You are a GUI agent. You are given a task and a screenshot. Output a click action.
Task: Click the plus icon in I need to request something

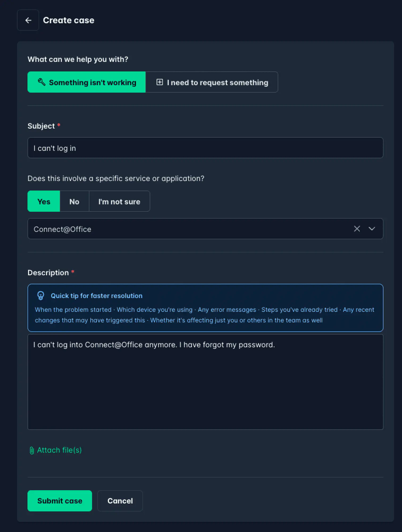(160, 82)
